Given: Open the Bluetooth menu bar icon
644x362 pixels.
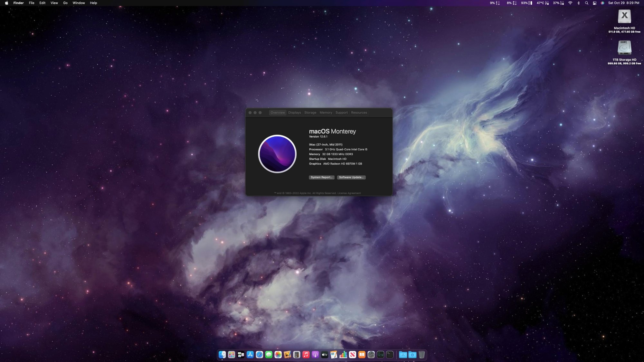Looking at the screenshot, I should [x=578, y=3].
